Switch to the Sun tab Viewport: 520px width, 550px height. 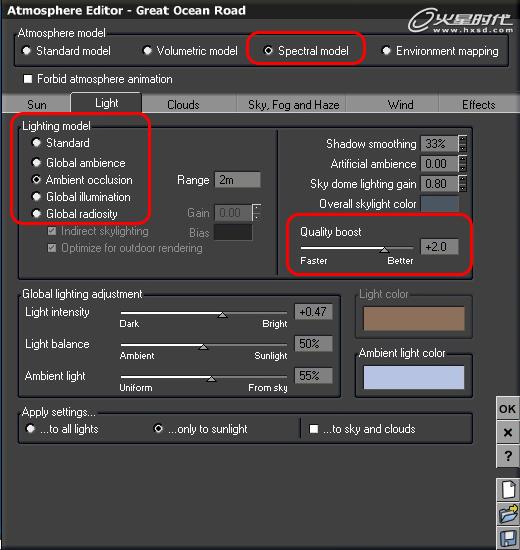point(36,105)
